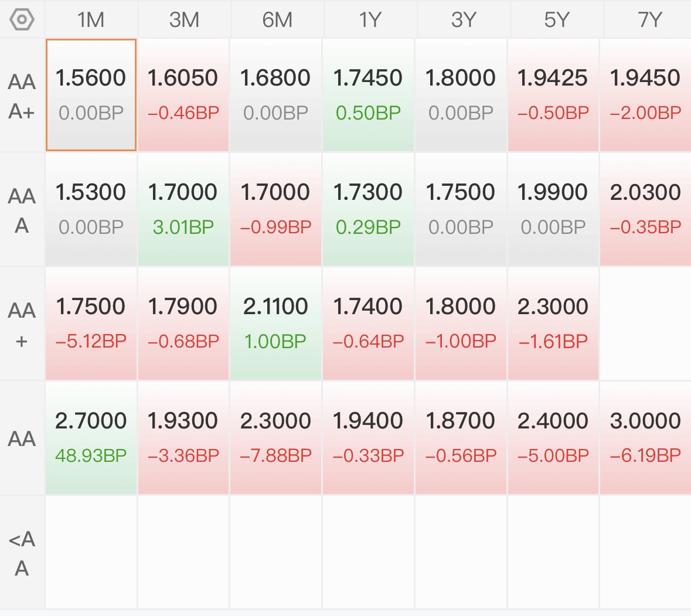
Task: Select the 7Y tenor header
Action: 649,20
